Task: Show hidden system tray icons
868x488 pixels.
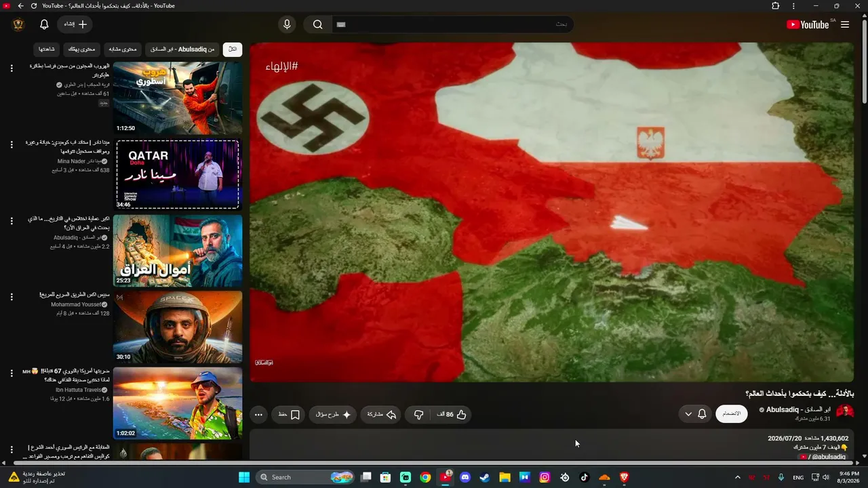Action: [x=738, y=477]
